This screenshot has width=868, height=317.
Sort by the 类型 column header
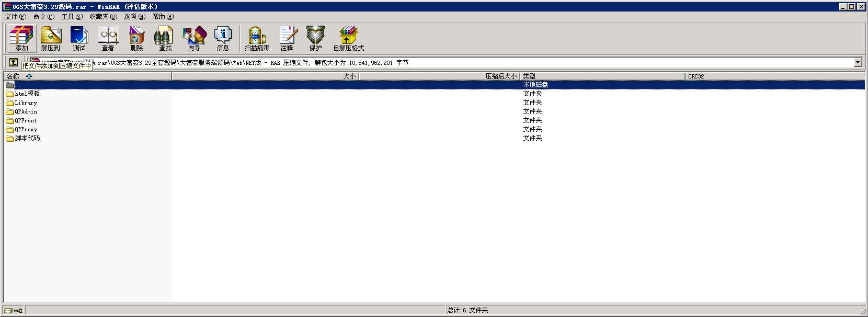(602, 76)
